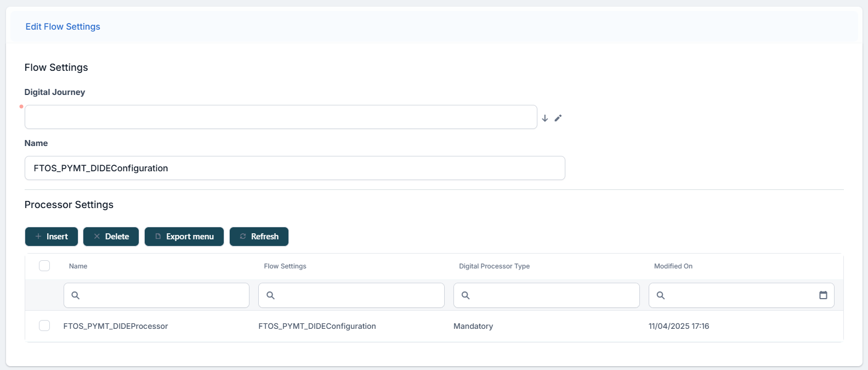Sort by Digital Processor Type column header
Image resolution: width=868 pixels, height=370 pixels.
(x=494, y=266)
